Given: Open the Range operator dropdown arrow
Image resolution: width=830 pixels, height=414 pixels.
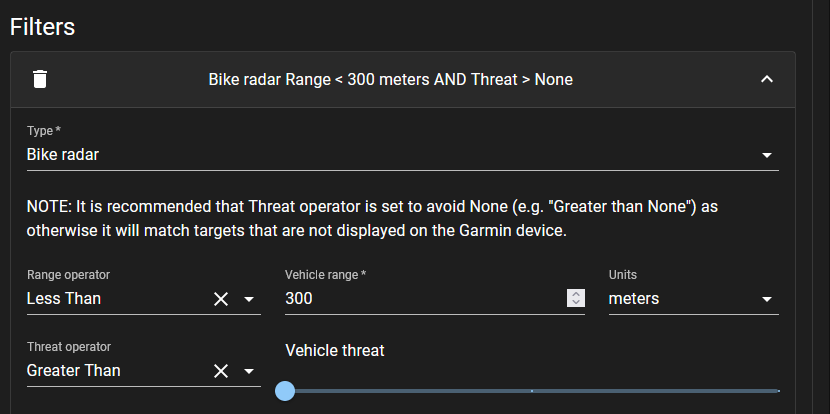Looking at the screenshot, I should 249,299.
